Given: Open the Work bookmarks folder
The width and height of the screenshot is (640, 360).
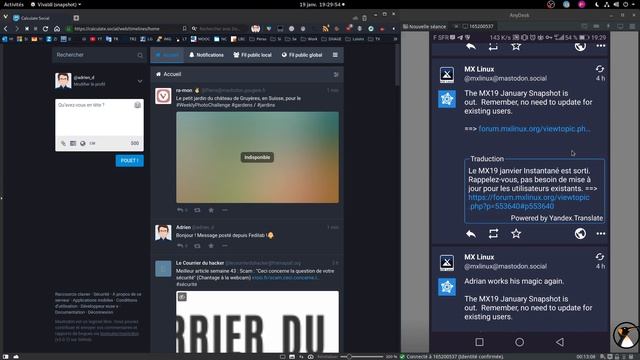Looking at the screenshot, I should (309, 39).
